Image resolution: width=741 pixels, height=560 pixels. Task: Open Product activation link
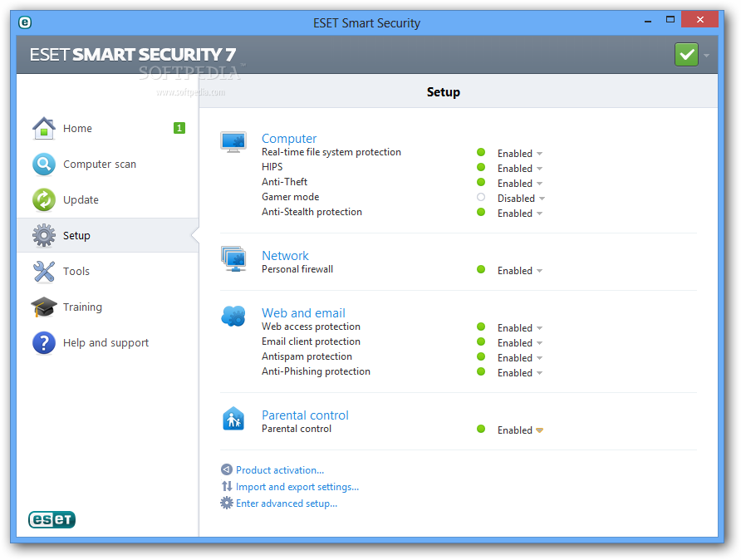tap(279, 469)
